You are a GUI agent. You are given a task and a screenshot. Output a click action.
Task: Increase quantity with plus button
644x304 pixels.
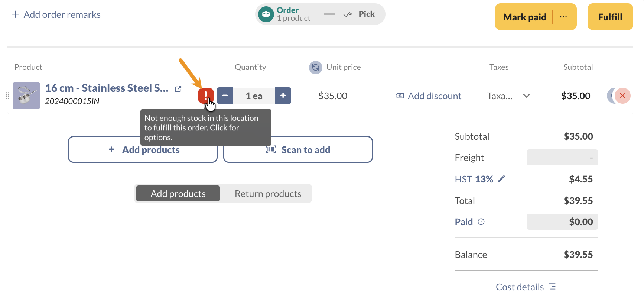pos(283,96)
